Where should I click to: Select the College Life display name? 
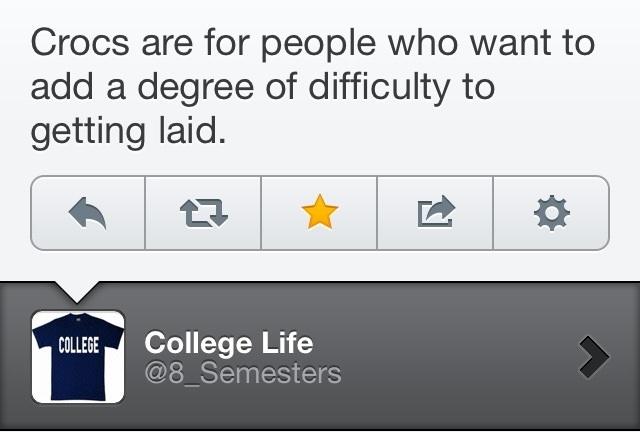tap(229, 343)
